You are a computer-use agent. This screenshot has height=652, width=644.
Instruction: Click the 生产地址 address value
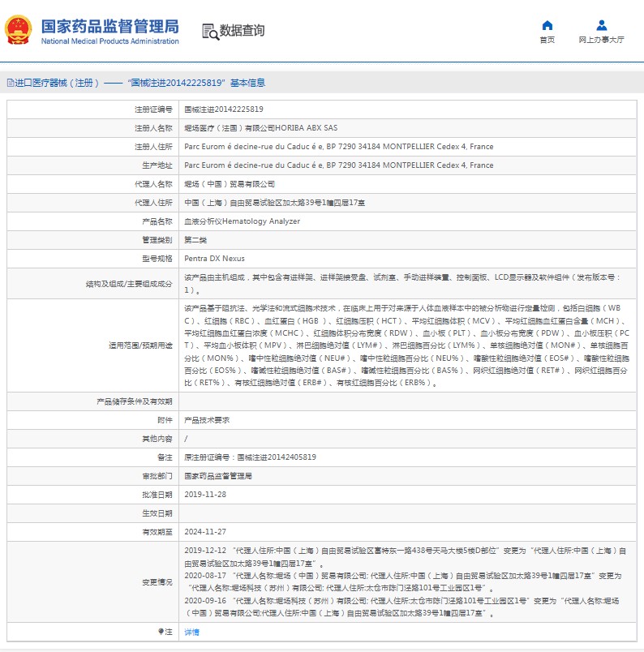[x=339, y=165]
